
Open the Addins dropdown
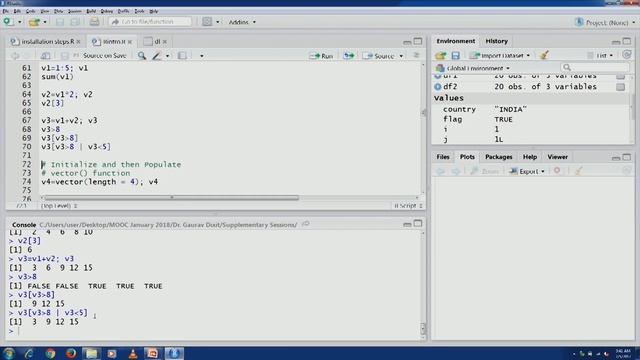point(242,22)
